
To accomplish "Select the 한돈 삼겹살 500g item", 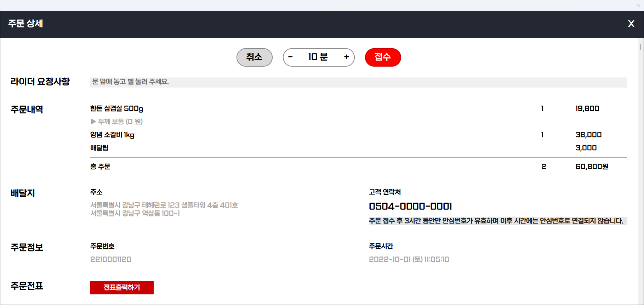I will tap(116, 108).
